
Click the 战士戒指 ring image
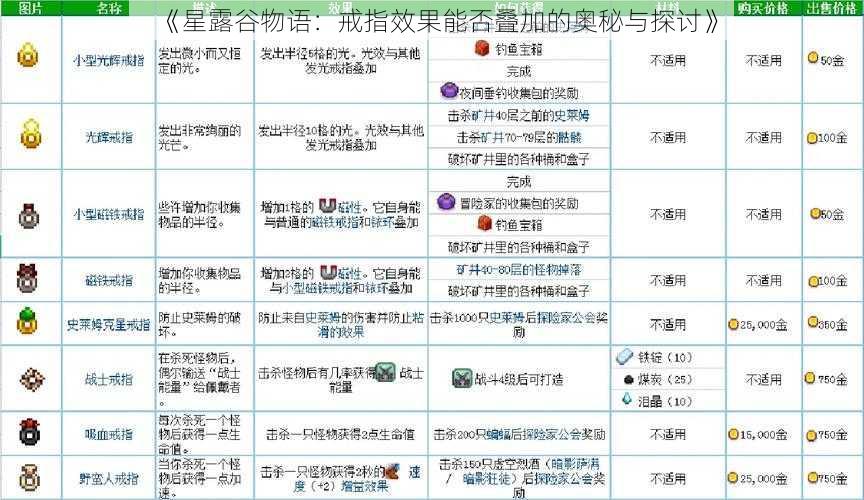coord(31,379)
